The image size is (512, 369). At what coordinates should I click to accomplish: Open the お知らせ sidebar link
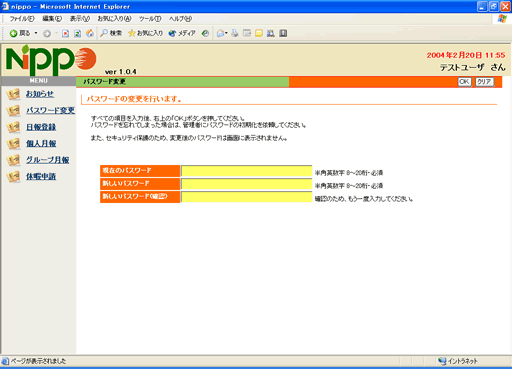40,94
